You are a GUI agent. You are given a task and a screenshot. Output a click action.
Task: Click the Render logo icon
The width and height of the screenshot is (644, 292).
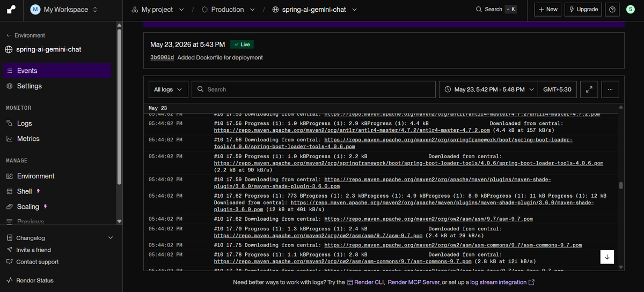pyautogui.click(x=11, y=9)
